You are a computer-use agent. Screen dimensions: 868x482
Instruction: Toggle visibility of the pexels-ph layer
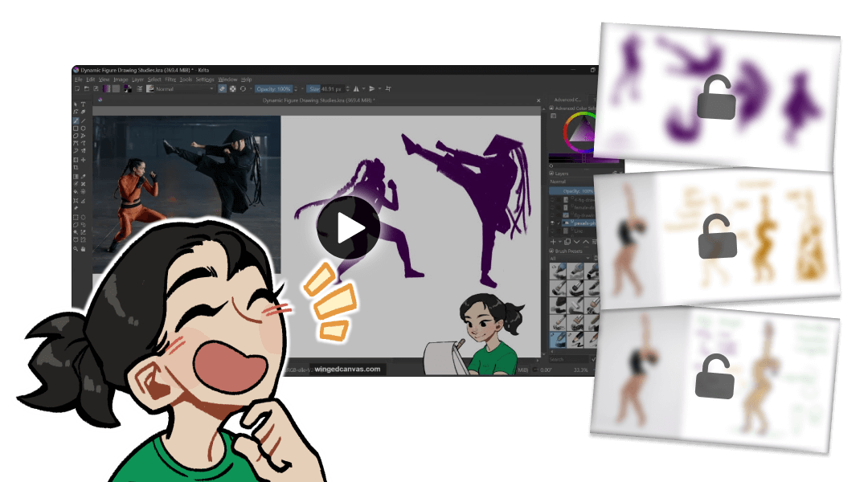point(553,223)
